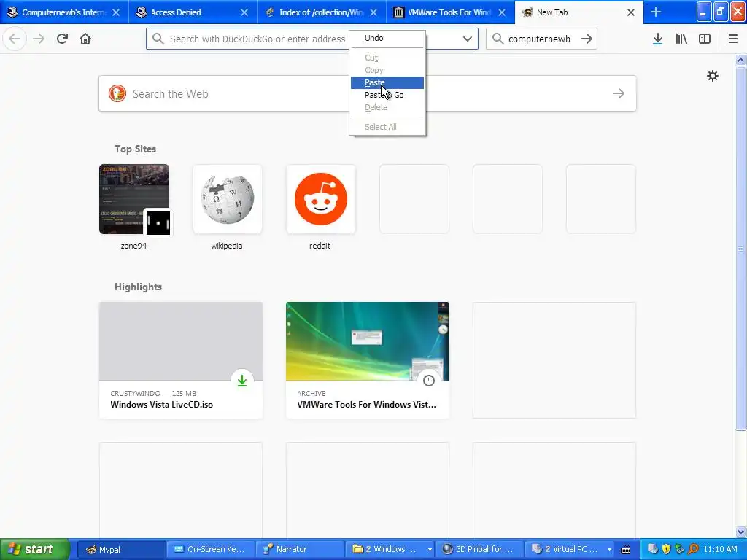Open new tab page preferences gear
747x560 pixels.
coord(712,76)
